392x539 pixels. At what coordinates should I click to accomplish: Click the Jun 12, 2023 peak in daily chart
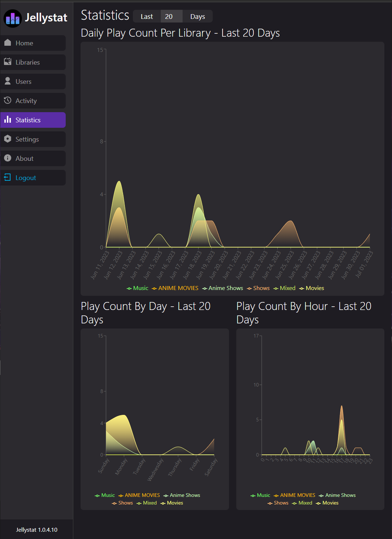[119, 181]
